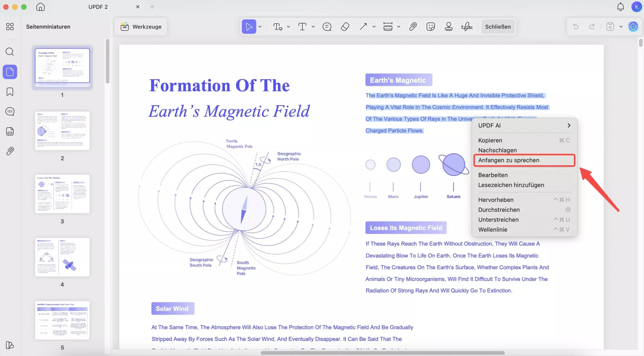Expand the save options dropdown arrow
Viewport: 644px width, 356px height.
click(621, 26)
